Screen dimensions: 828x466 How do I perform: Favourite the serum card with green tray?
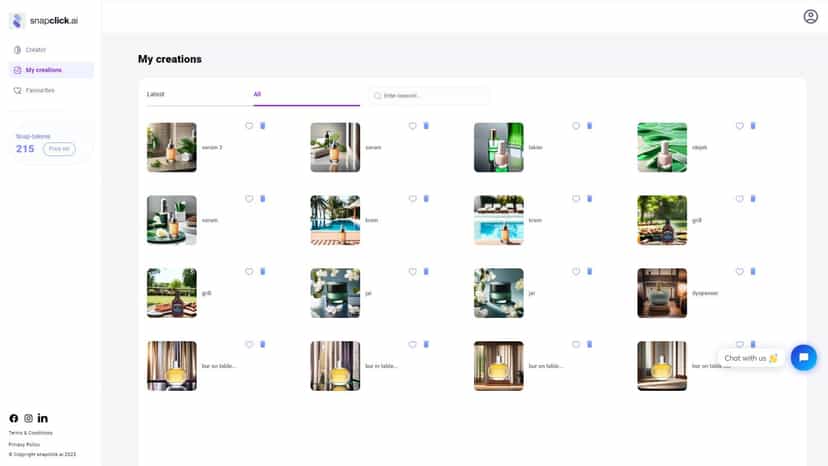[249, 199]
